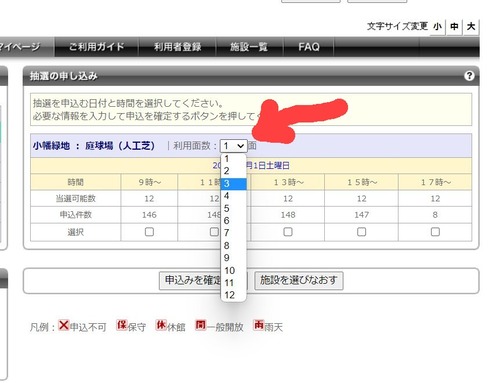Open the ご利用ガイド menu tab

click(x=97, y=47)
